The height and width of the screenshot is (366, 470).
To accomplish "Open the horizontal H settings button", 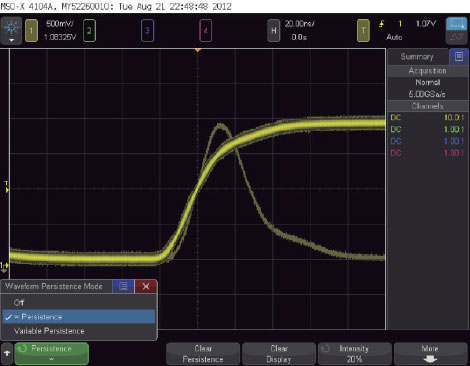I will click(274, 31).
